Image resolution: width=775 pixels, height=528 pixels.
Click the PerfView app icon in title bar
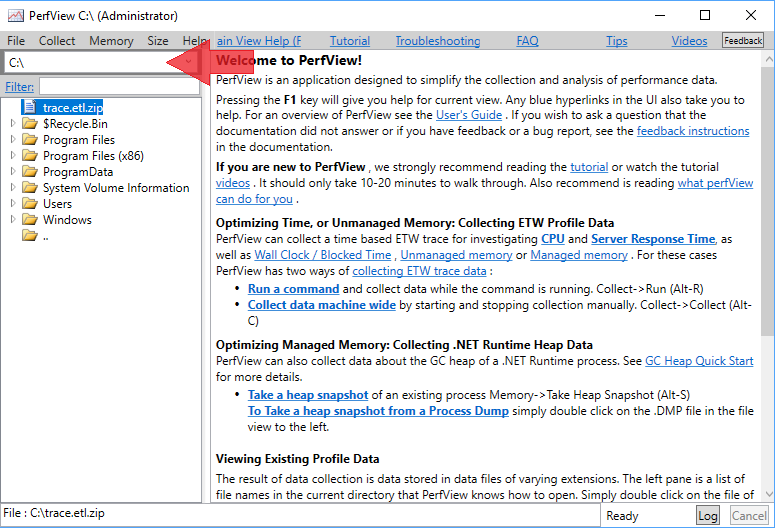pos(15,16)
